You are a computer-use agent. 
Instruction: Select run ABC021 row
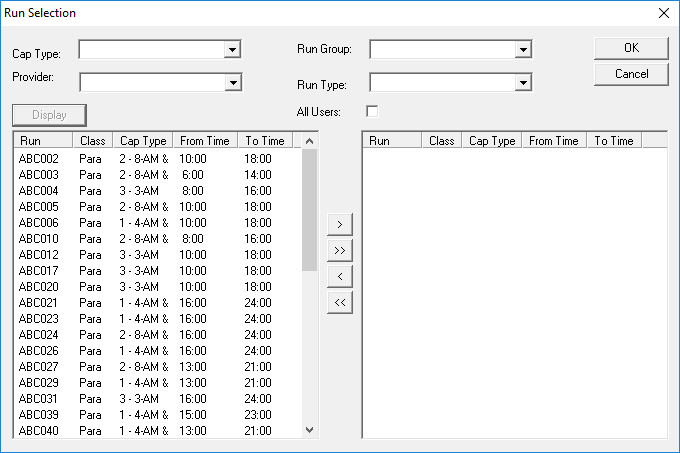point(158,303)
